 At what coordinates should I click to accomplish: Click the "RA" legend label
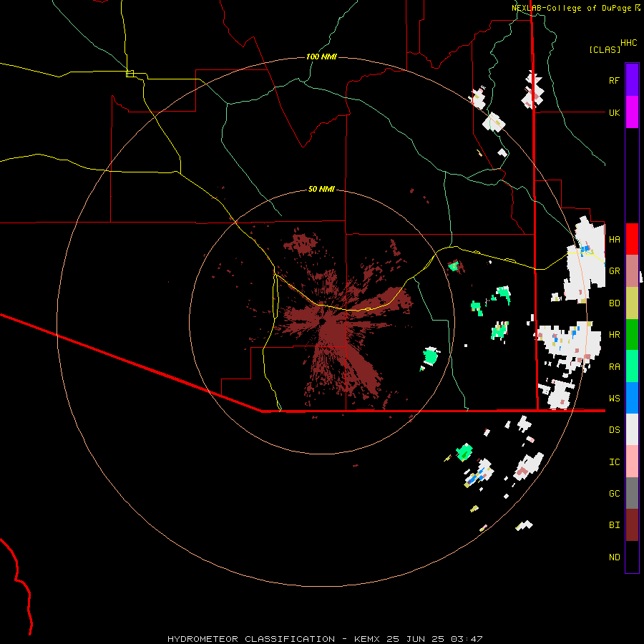pyautogui.click(x=614, y=367)
